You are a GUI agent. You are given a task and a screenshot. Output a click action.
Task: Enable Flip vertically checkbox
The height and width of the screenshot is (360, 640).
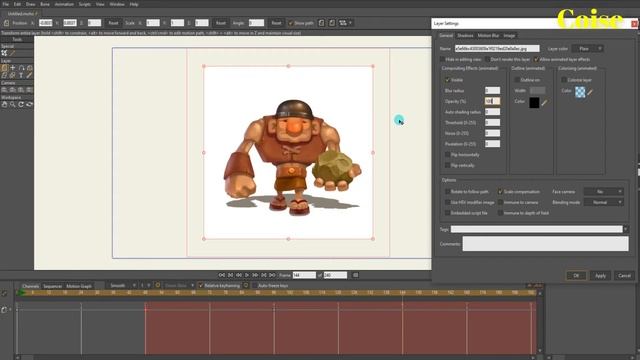447,165
